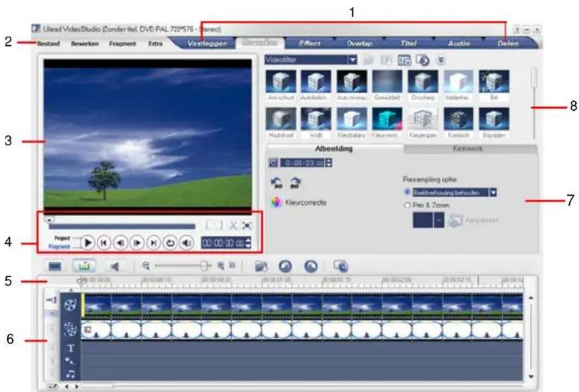This screenshot has height=392, width=579.
Task: Select the Beeldverhouding behouden radio button
Action: point(407,192)
